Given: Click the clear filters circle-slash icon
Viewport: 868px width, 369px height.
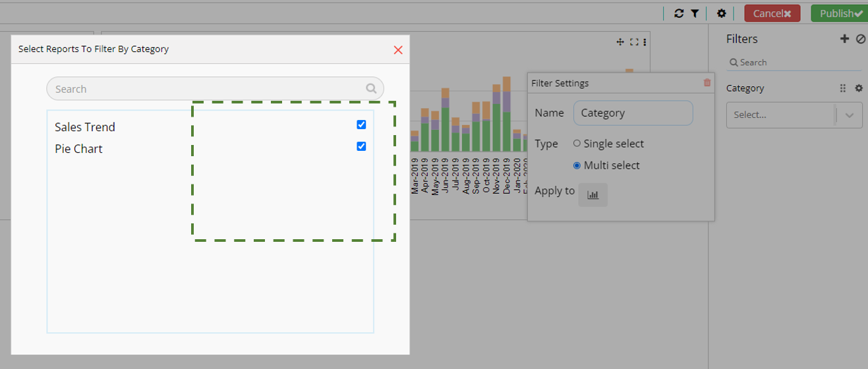Looking at the screenshot, I should click(x=861, y=39).
